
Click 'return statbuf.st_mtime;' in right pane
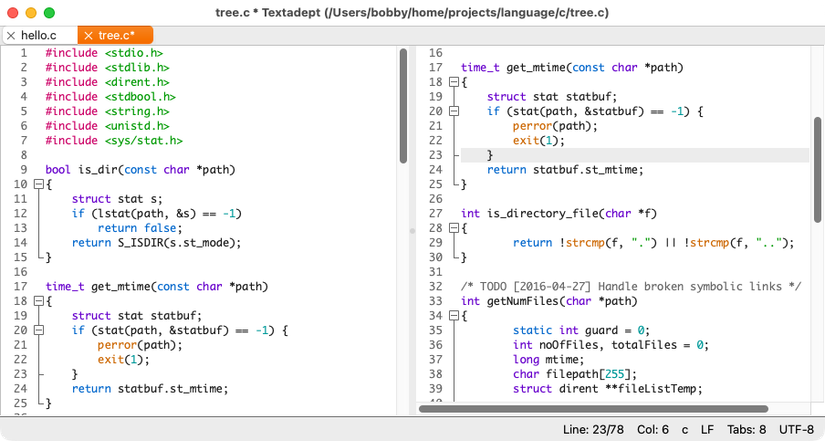pos(565,170)
